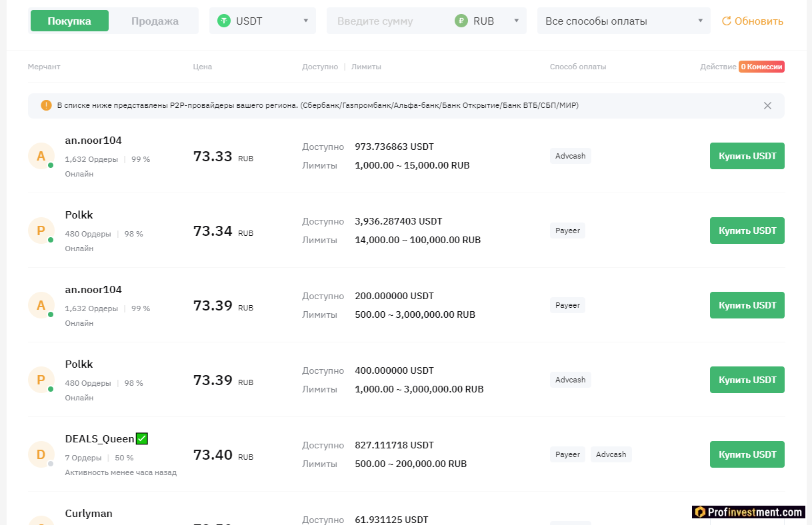Click avatar of Polkk at 400.000000 USDT
The image size is (812, 525).
click(41, 380)
